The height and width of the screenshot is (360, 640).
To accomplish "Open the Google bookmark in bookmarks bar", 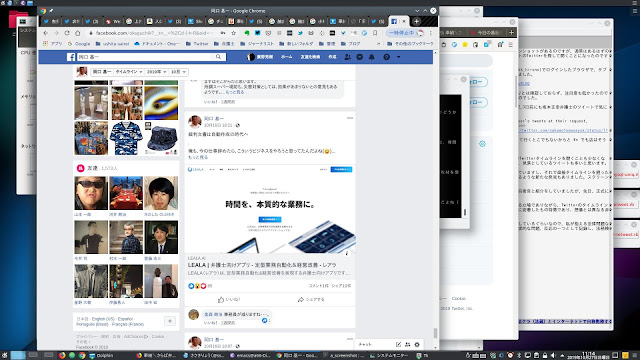I will pyautogui.click(x=79, y=43).
